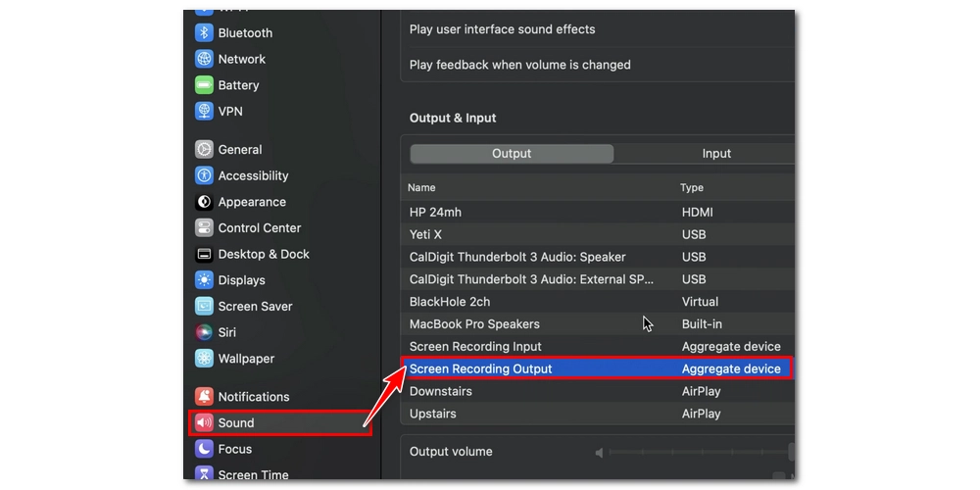
Task: Select BlackHole 2ch output device
Action: coord(598,302)
